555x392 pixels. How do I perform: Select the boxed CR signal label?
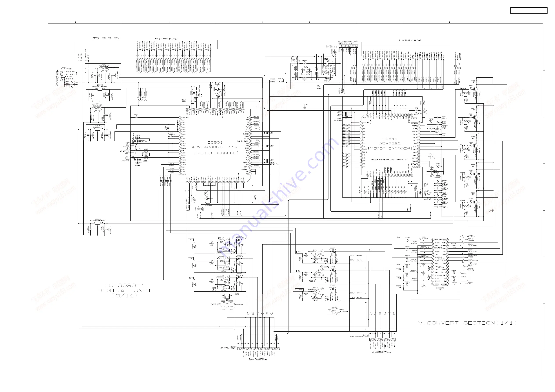[x=191, y=278]
